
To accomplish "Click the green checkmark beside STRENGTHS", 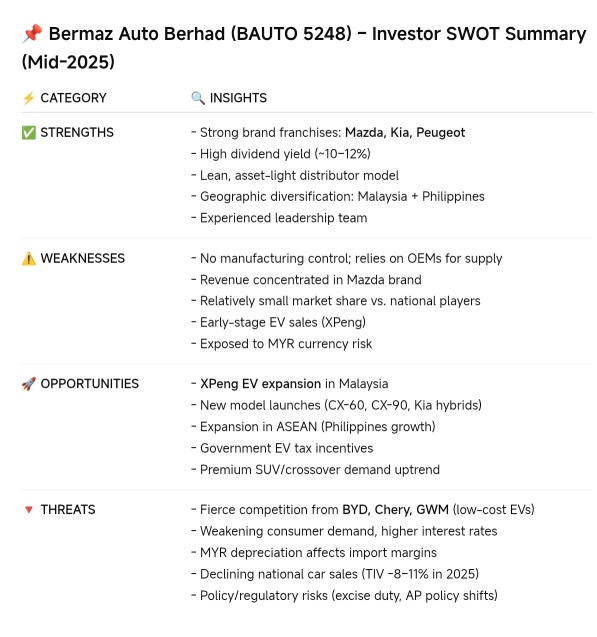I will pyautogui.click(x=28, y=132).
